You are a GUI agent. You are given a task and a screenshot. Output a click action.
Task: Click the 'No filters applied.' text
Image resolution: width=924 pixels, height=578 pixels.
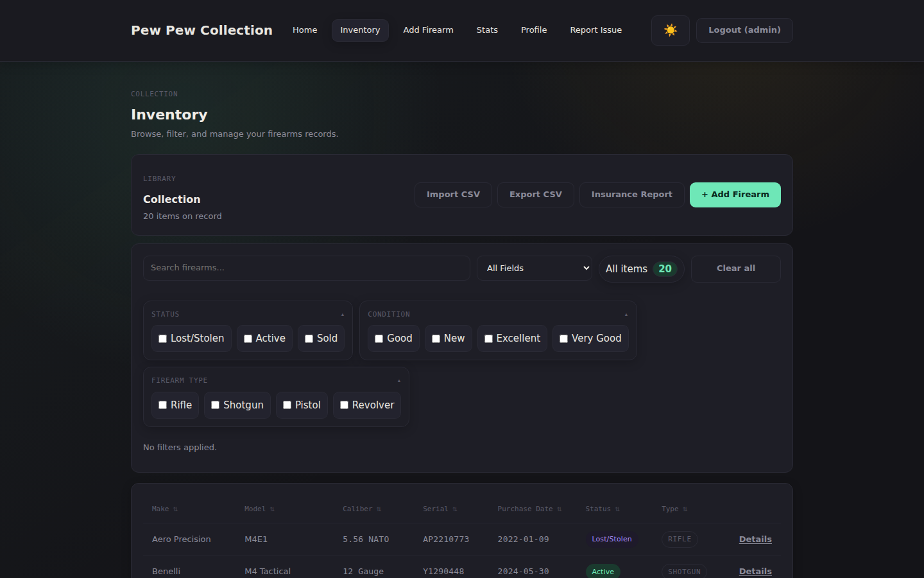click(180, 448)
